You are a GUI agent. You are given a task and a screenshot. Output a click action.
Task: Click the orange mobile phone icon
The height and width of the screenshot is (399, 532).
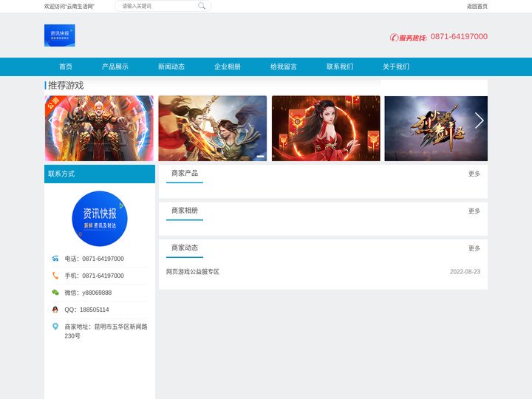pos(55,276)
